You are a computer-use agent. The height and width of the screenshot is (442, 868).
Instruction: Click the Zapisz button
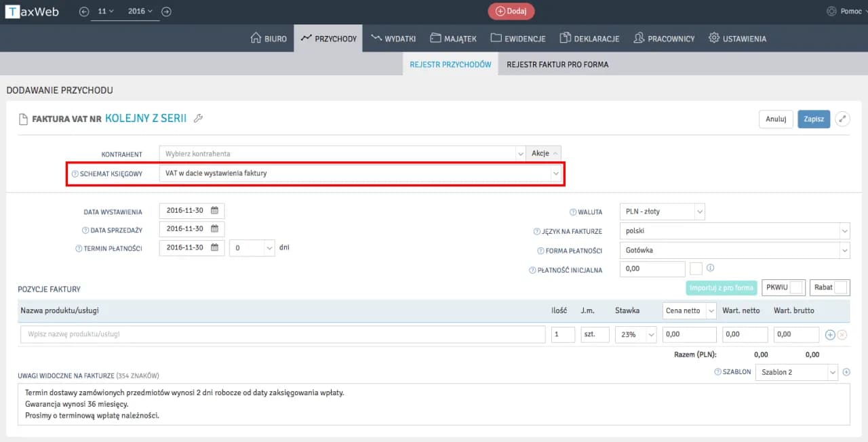coord(813,119)
